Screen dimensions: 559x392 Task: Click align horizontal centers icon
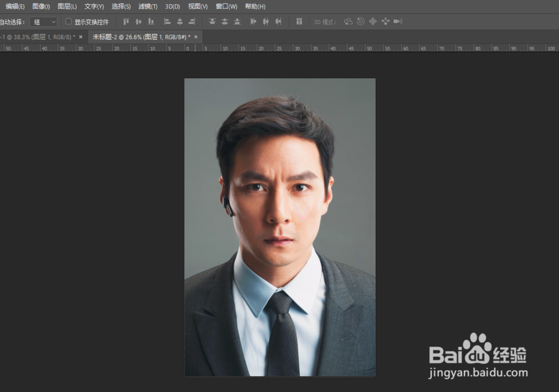click(x=179, y=22)
